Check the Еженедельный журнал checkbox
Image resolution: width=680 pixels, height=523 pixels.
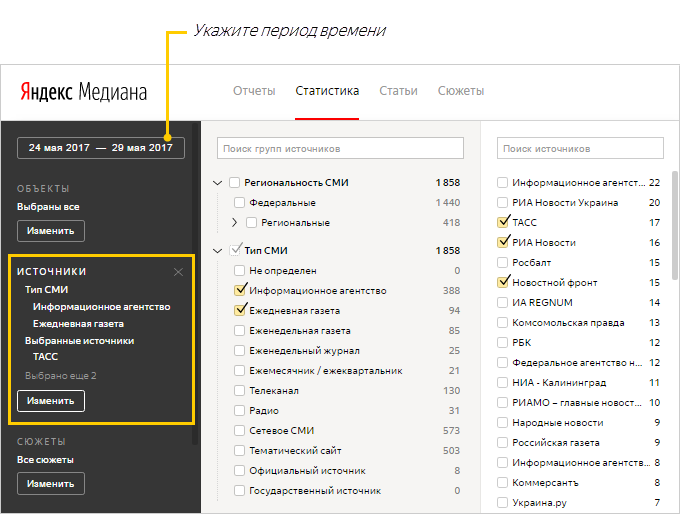click(x=239, y=350)
